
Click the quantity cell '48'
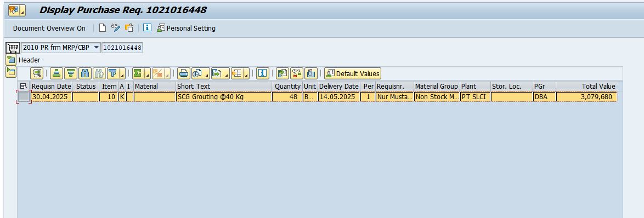287,97
